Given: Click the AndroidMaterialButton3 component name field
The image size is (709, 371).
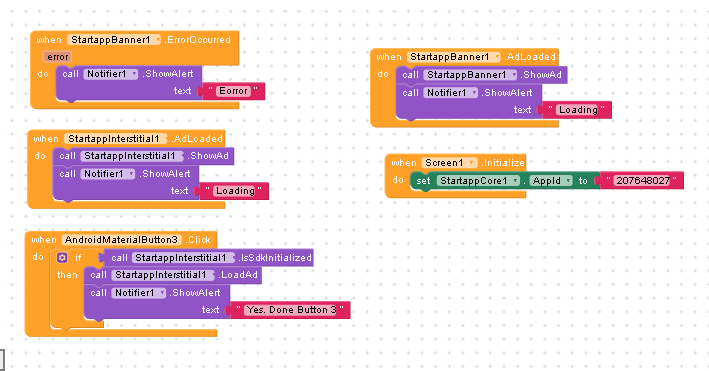Looking at the screenshot, I should pyautogui.click(x=122, y=240).
